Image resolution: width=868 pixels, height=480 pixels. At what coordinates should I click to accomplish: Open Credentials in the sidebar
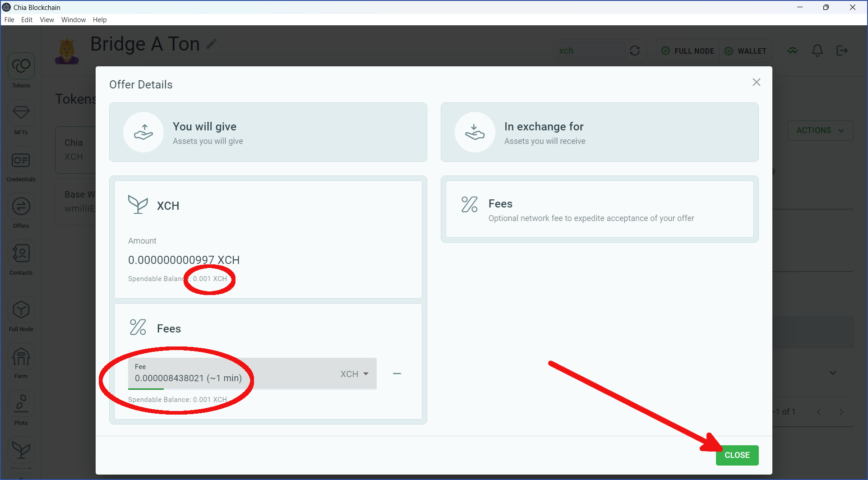tap(21, 160)
